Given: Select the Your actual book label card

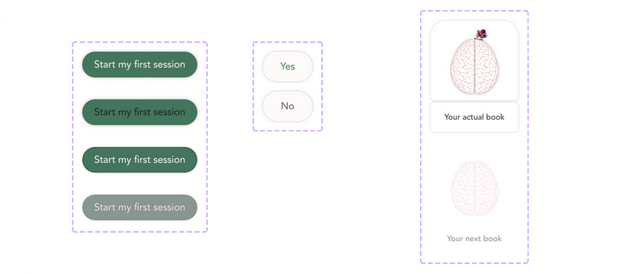Looking at the screenshot, I should click(474, 117).
